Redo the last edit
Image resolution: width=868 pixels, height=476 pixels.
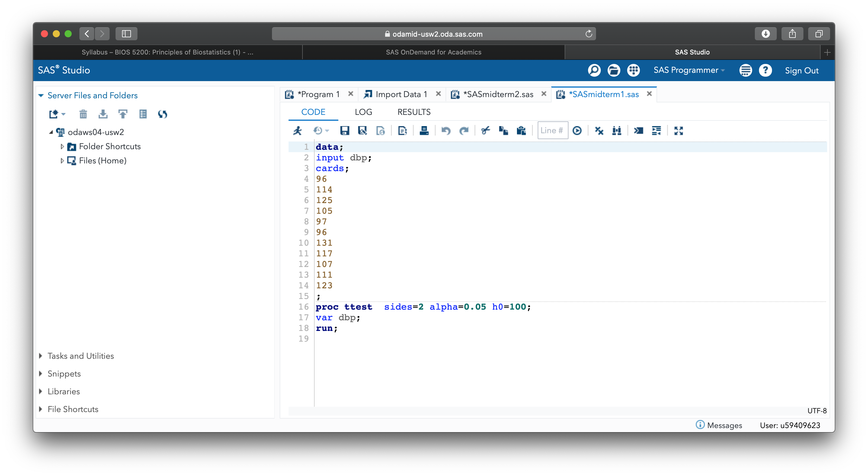coord(464,131)
